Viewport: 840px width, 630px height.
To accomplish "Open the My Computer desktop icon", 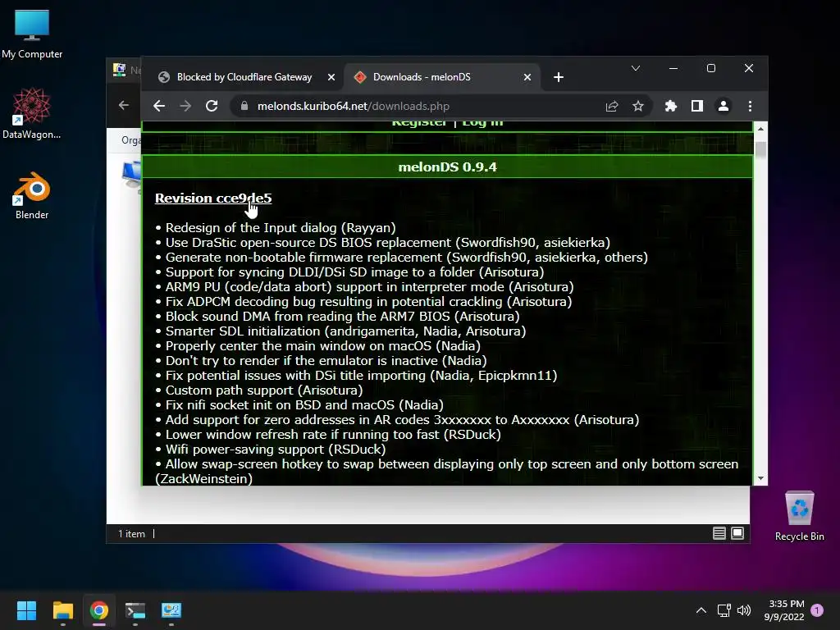I will click(32, 34).
